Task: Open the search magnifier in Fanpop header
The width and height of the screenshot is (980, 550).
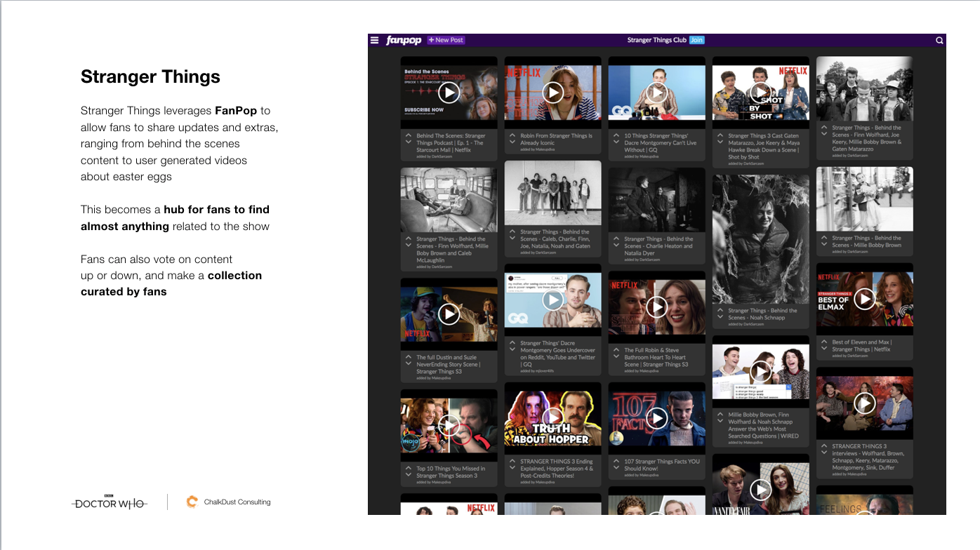Action: click(x=939, y=41)
